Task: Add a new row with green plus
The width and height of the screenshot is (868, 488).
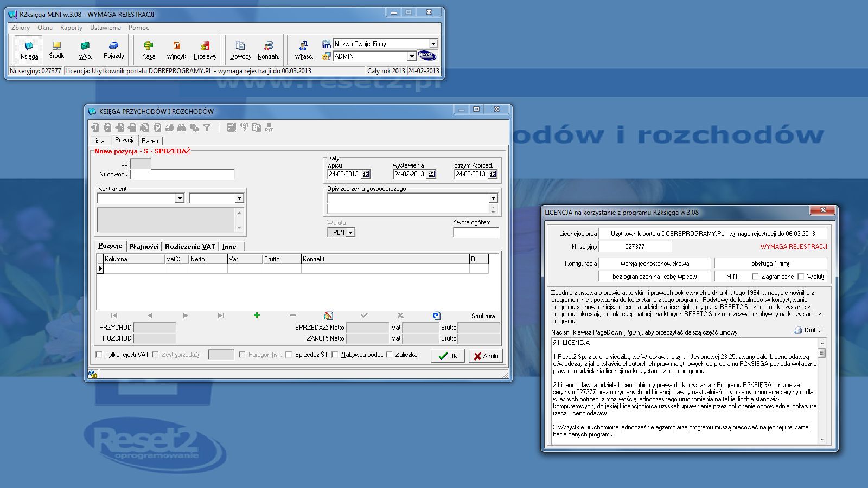Action: (257, 316)
